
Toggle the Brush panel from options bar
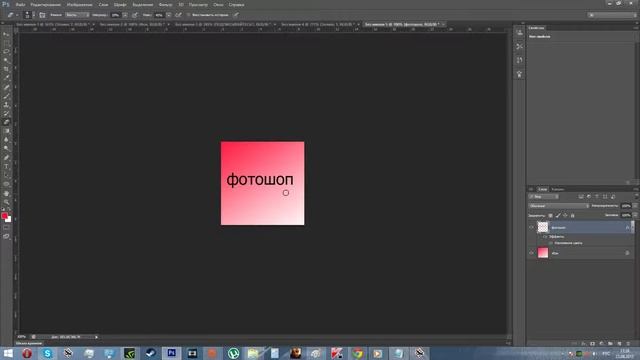[42, 15]
